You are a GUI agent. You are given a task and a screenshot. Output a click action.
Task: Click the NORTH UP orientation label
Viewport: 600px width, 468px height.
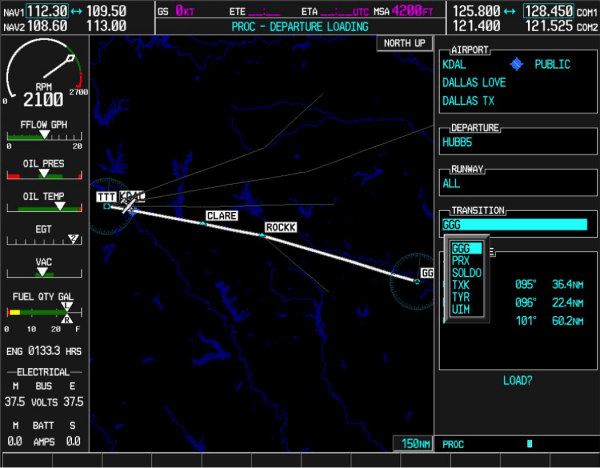[404, 43]
